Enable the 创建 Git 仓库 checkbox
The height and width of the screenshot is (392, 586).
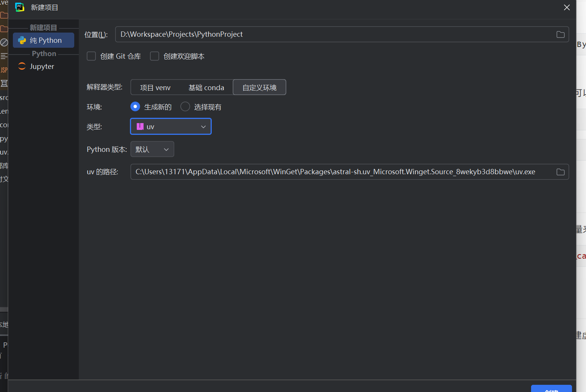[91, 56]
